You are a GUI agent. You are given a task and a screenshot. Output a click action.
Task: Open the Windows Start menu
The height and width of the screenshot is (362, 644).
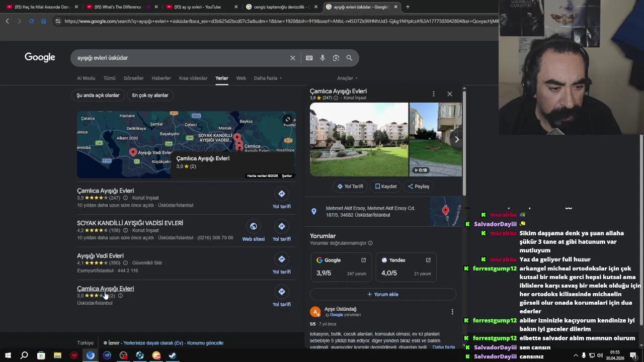(8, 355)
